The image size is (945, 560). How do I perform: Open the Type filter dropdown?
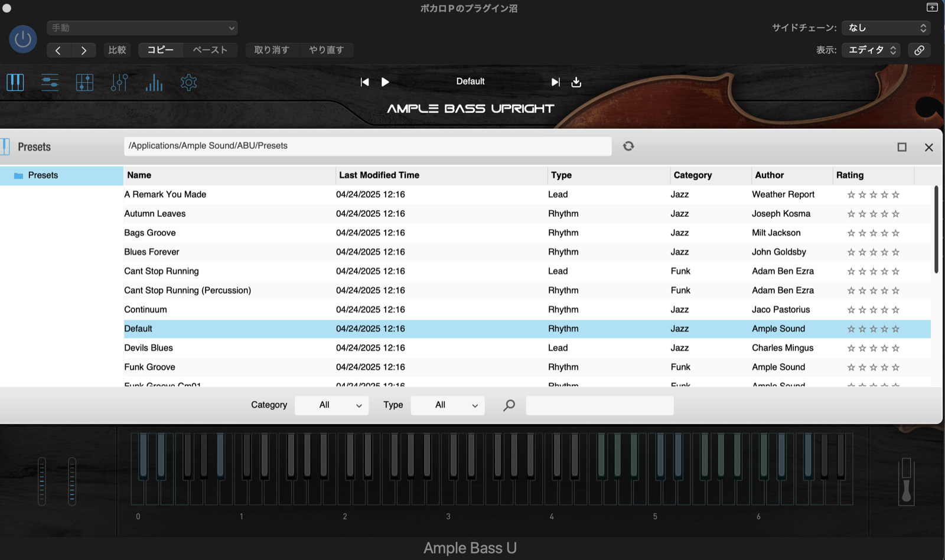448,405
